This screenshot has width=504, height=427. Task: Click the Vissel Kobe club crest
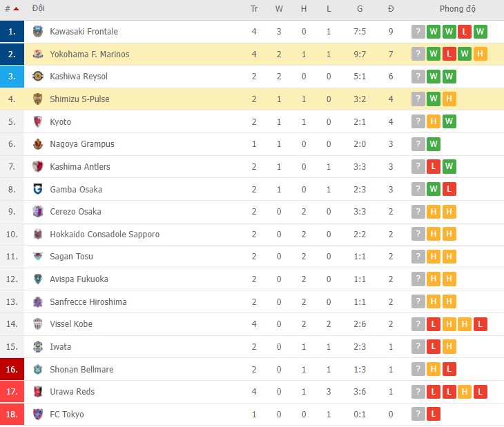pos(38,324)
